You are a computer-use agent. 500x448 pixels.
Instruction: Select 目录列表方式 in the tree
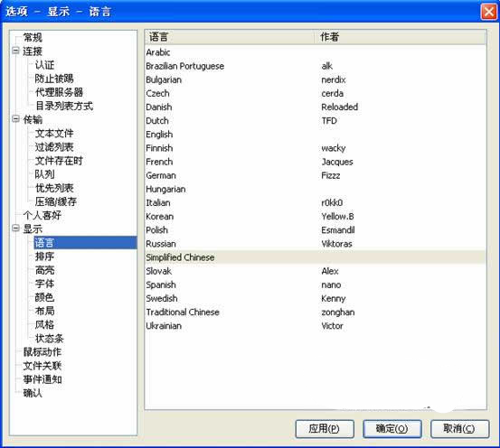point(64,106)
